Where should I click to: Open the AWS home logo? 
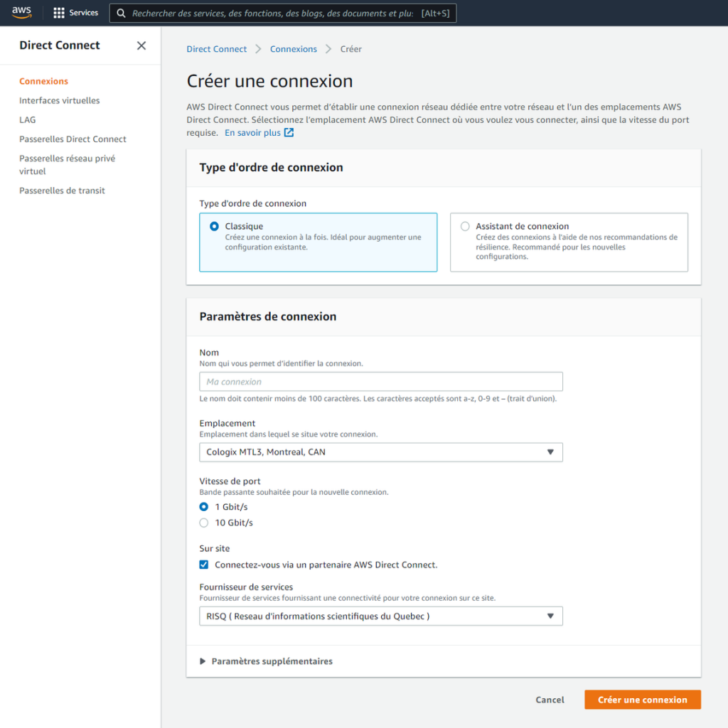click(21, 13)
